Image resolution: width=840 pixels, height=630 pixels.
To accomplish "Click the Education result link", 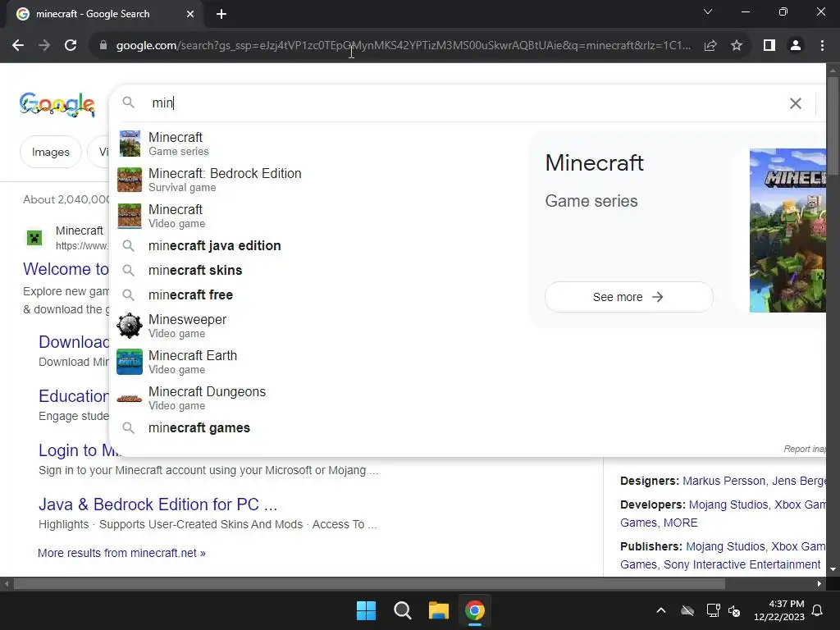I will (74, 396).
